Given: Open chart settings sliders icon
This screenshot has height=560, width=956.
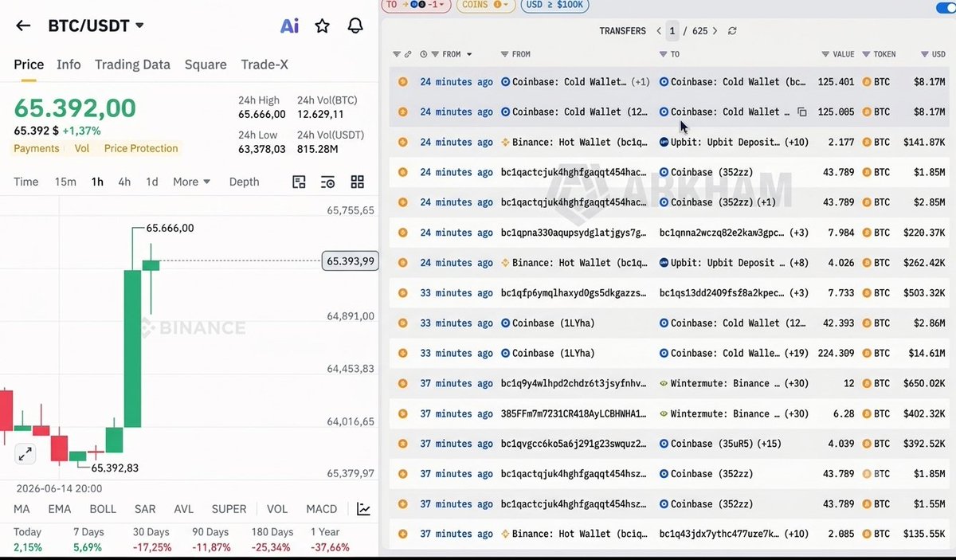Looking at the screenshot, I should 327,182.
